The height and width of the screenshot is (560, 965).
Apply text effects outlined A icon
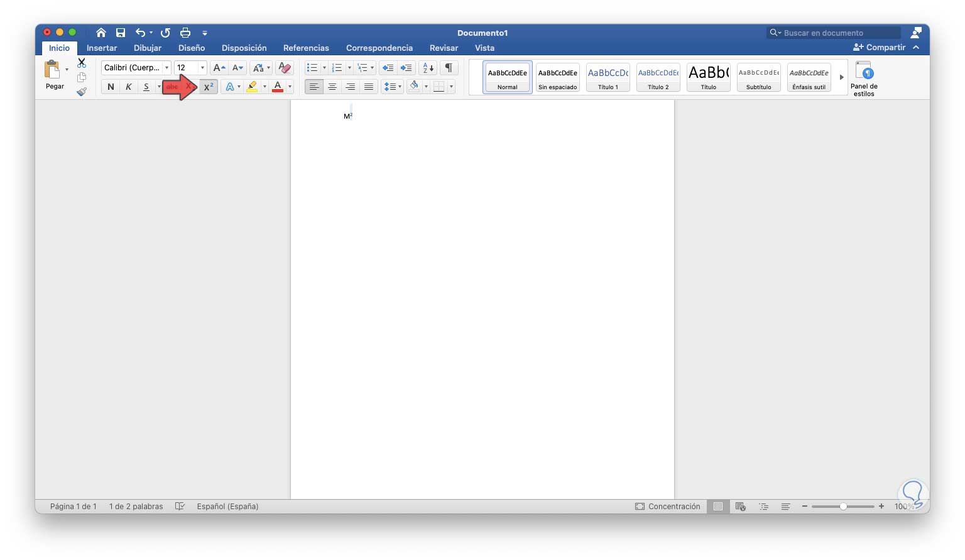point(230,87)
